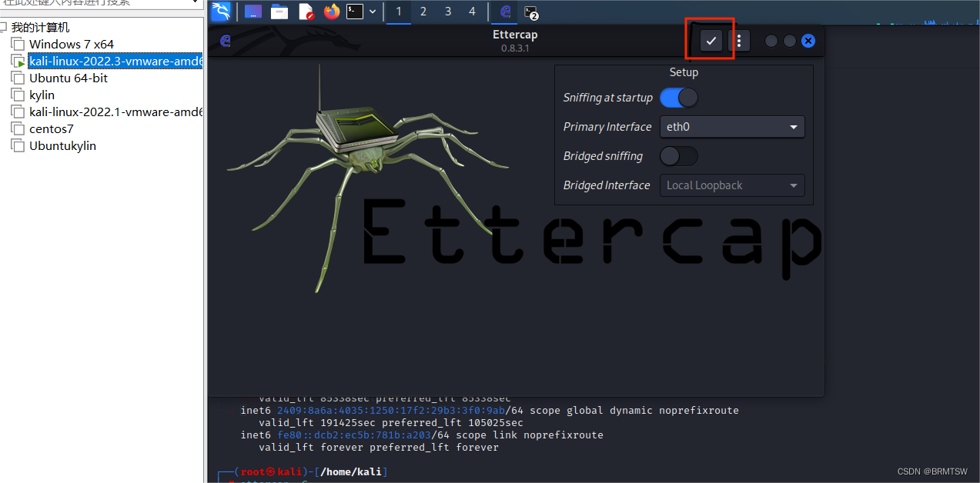
Task: Open the text editor panel launcher
Action: 306,12
